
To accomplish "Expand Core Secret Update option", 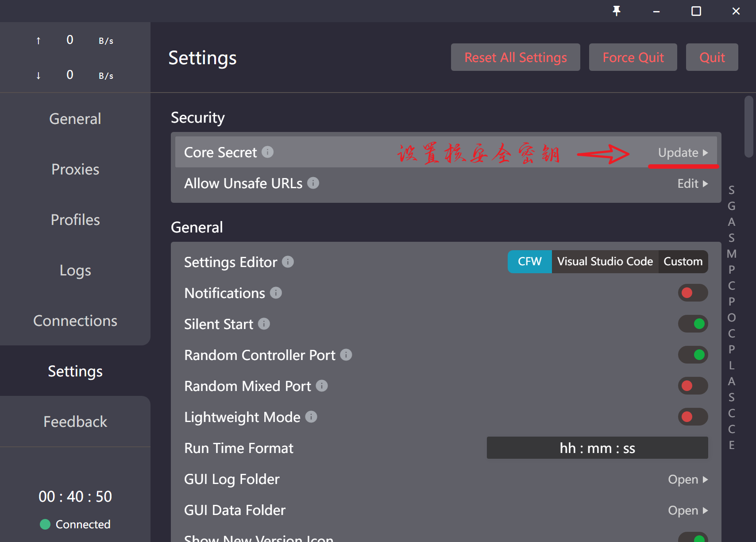I will tap(683, 153).
